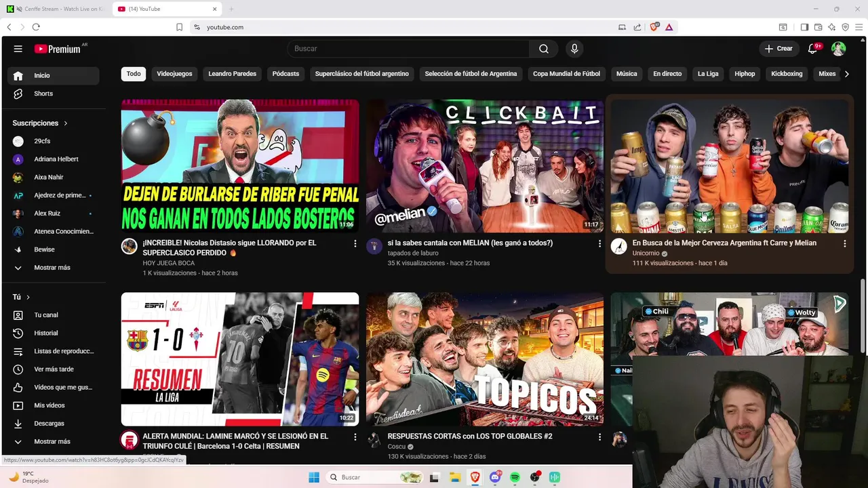868x488 pixels.
Task: Open the 29cfs subscription channel
Action: coord(54,141)
